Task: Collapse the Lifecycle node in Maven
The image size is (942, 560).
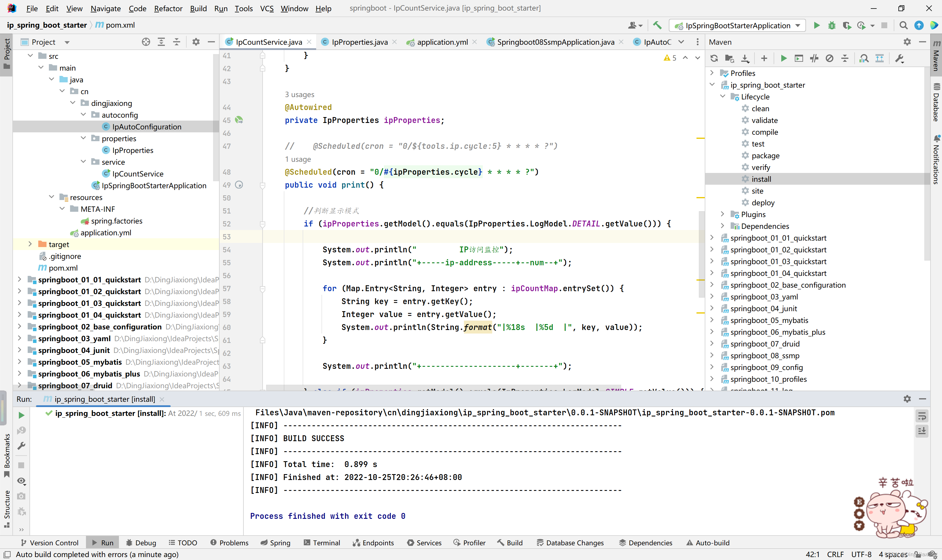Action: coord(723,96)
